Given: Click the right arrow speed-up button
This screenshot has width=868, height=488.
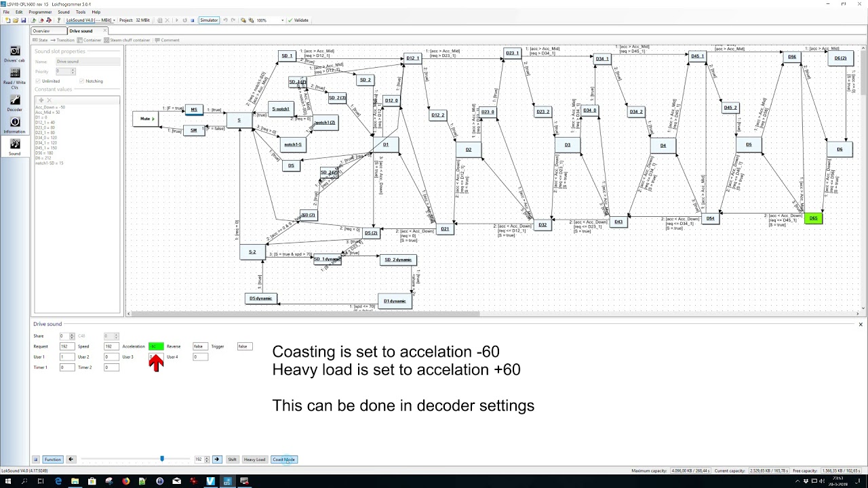Looking at the screenshot, I should 217,460.
